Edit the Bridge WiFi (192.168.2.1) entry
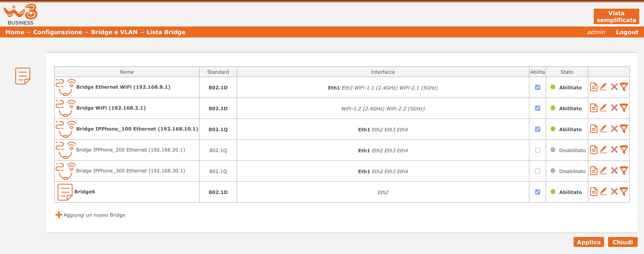This screenshot has height=254, width=644. (603, 108)
